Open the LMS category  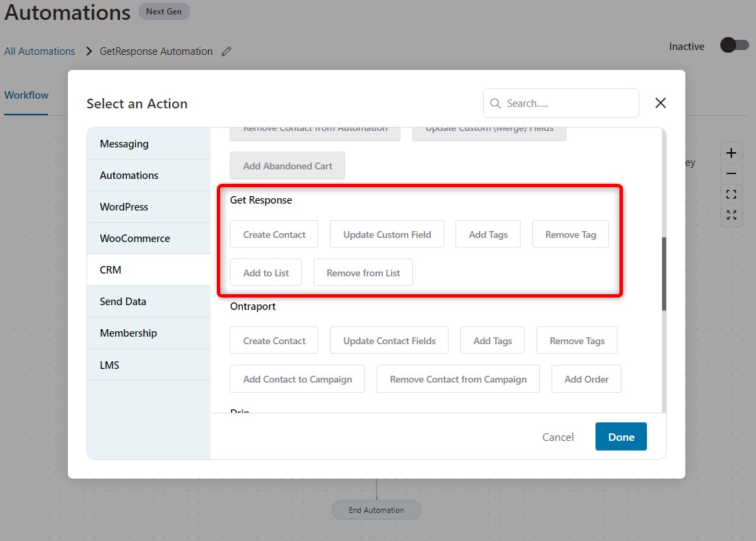[148, 365]
